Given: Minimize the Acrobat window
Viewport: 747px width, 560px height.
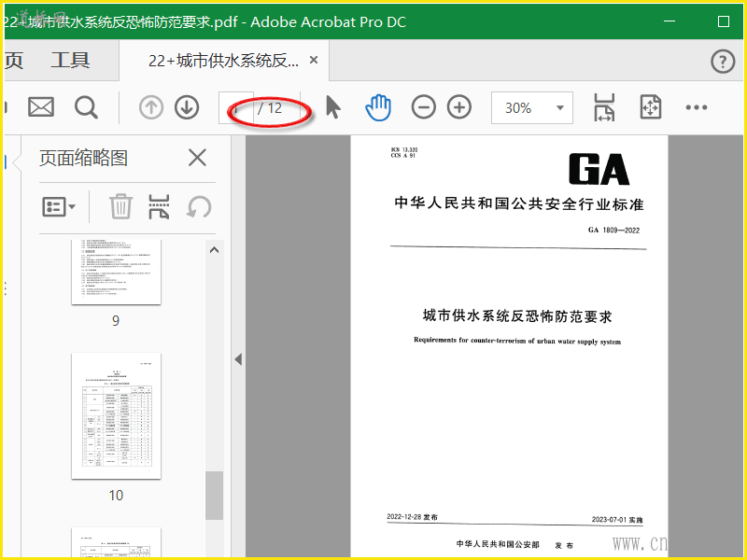Looking at the screenshot, I should 669,21.
